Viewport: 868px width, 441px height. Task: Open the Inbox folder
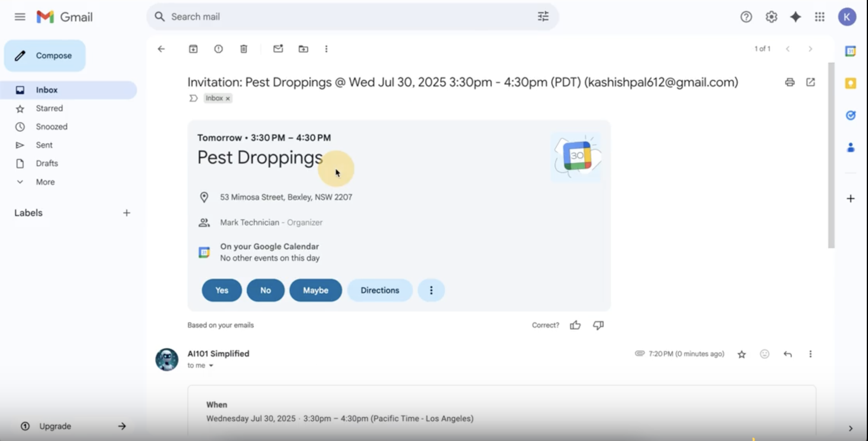68,90
